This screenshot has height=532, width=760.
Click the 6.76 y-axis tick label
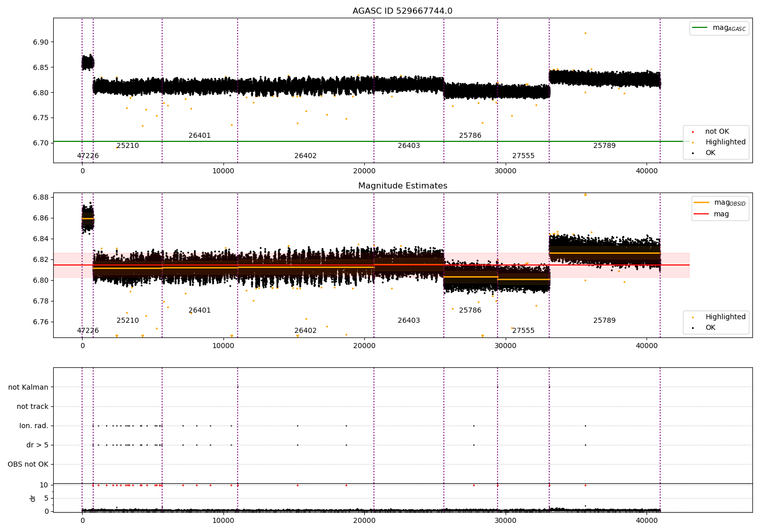click(41, 322)
